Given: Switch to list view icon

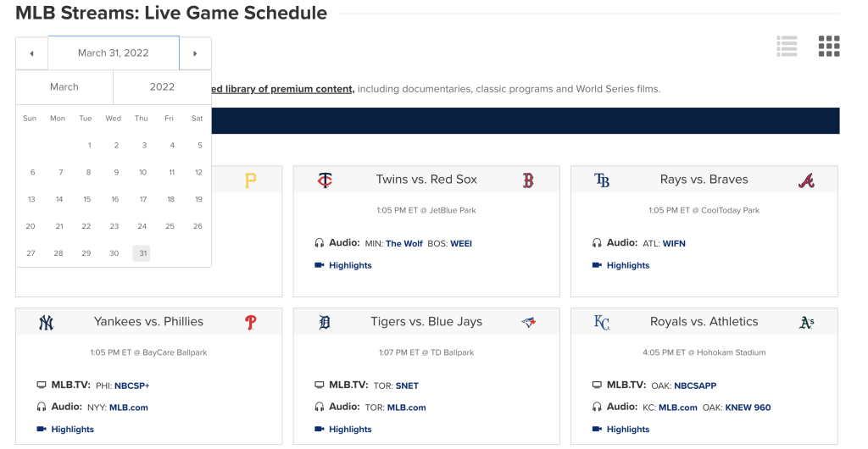Looking at the screenshot, I should [x=787, y=47].
